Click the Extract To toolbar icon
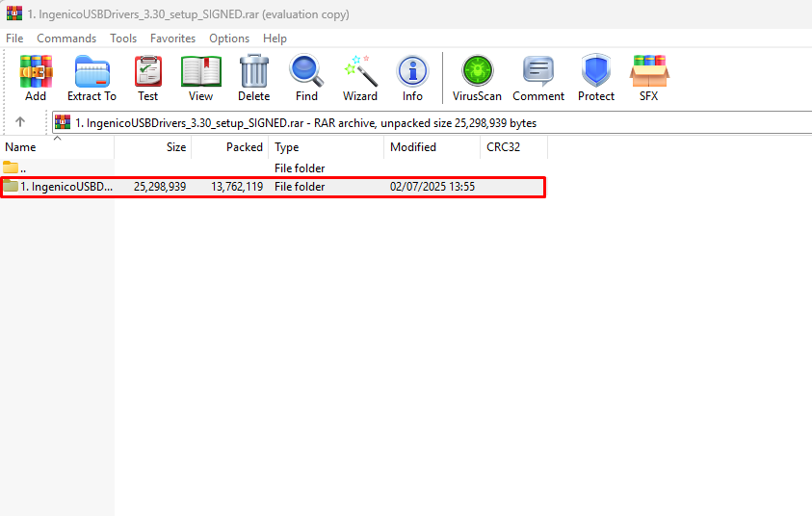Viewport: 812px width, 516px height. point(92,77)
